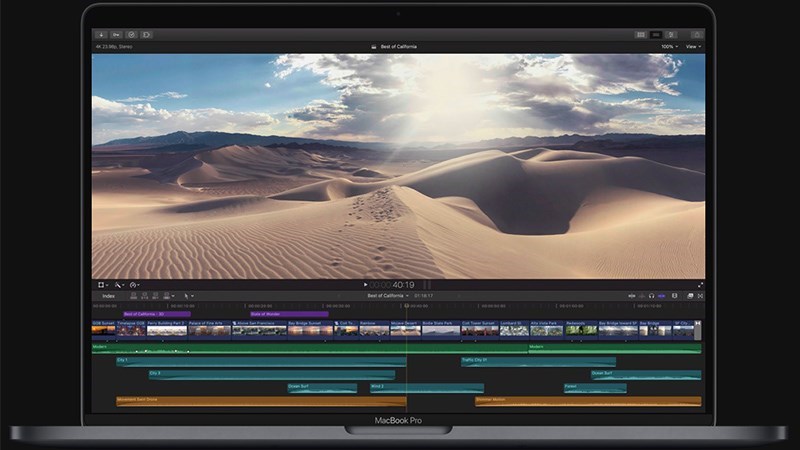This screenshot has width=800, height=450.
Task: Click the insert clip edit icon
Action: (144, 295)
